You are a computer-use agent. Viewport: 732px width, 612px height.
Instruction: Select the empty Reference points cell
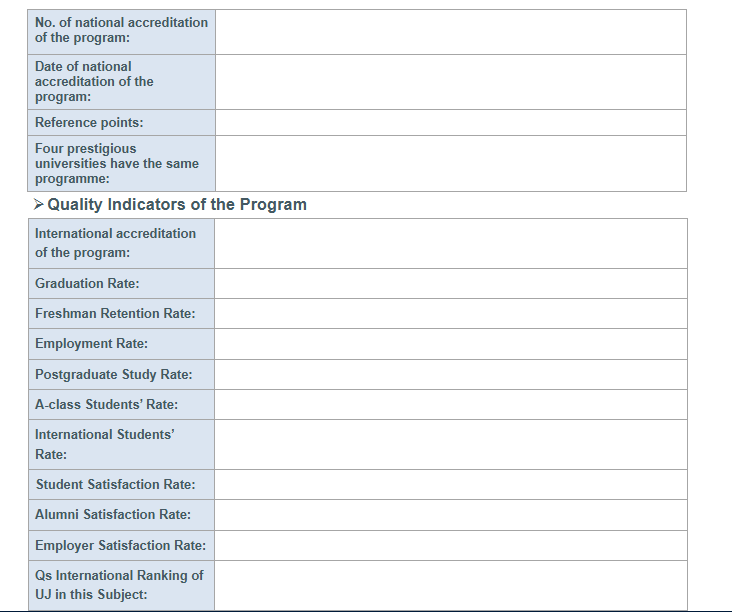450,123
